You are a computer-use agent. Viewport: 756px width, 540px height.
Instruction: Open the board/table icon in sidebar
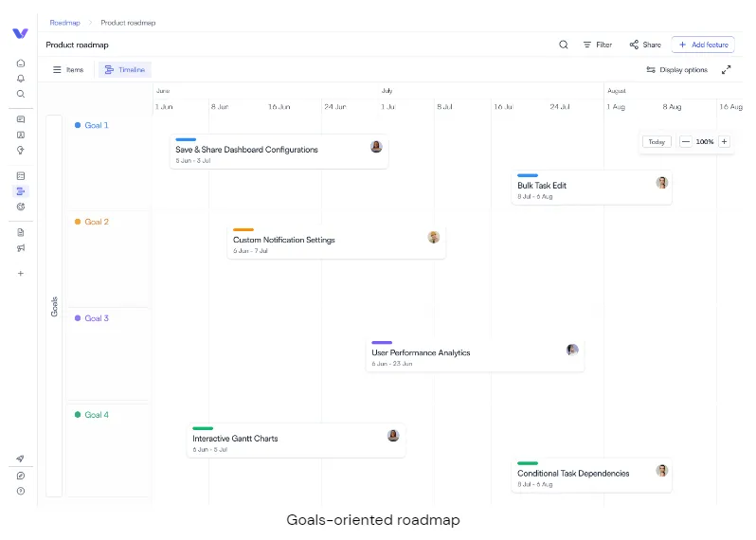point(21,176)
